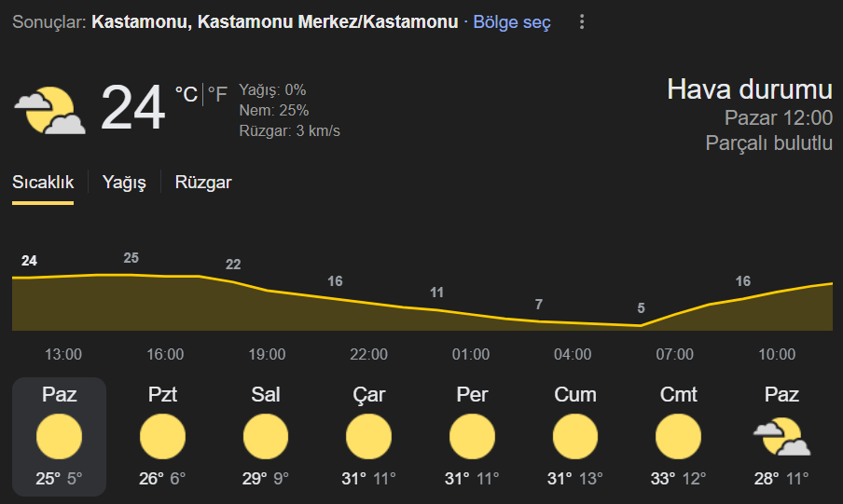
Task: Open the three-dot more options menu
Action: point(582,22)
